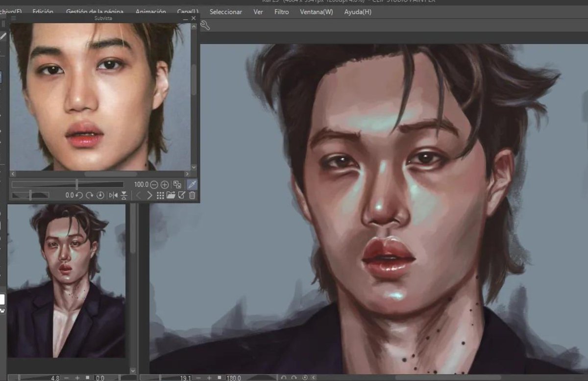Show the previous Subvista image
This screenshot has width=588, height=381.
[x=138, y=195]
